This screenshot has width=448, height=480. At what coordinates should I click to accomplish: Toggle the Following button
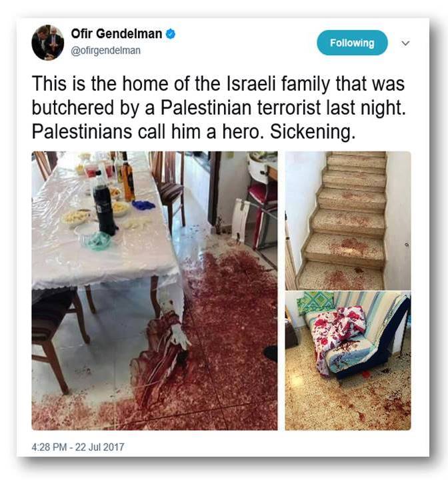(352, 43)
